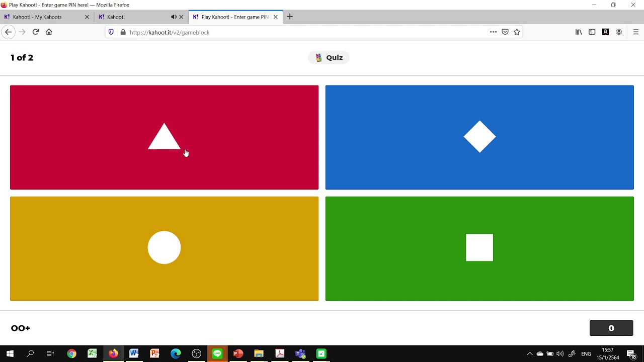The image size is (644, 362).
Task: Open Firefox account icon
Action: click(619, 32)
